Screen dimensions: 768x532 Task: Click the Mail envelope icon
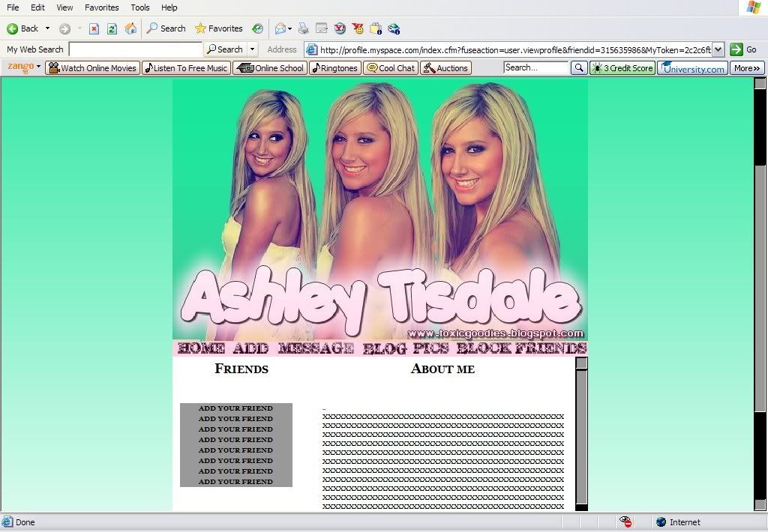[280, 29]
